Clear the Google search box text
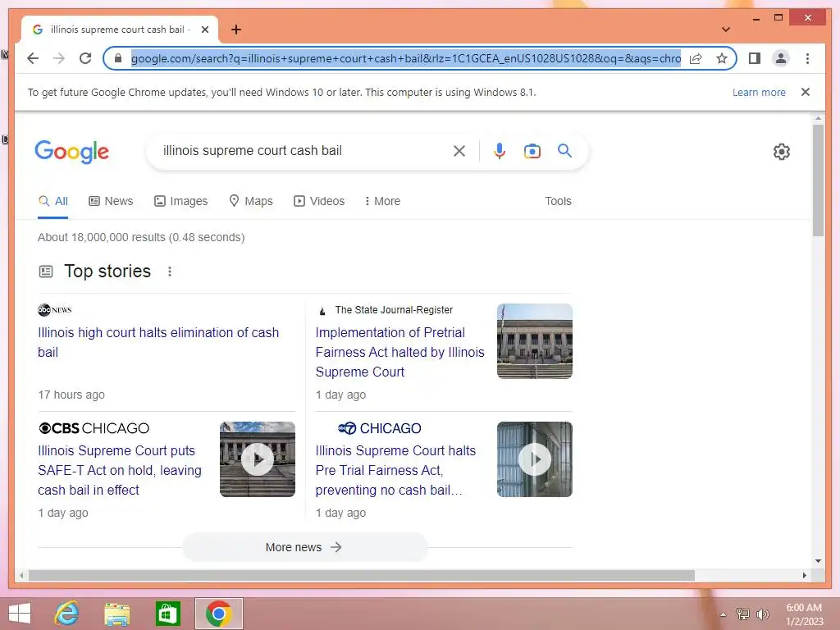The width and height of the screenshot is (840, 630). pos(459,151)
